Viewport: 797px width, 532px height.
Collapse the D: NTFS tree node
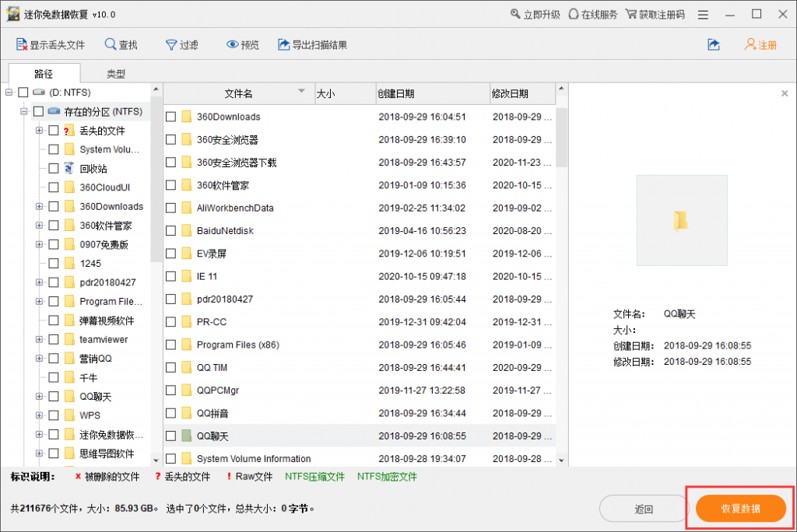(9, 92)
